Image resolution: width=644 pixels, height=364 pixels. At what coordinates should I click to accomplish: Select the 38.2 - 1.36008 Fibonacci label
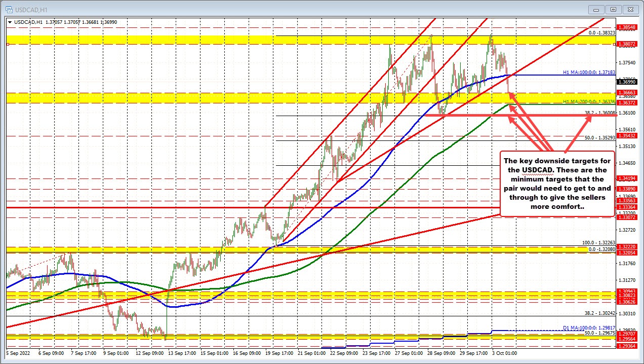(x=599, y=113)
